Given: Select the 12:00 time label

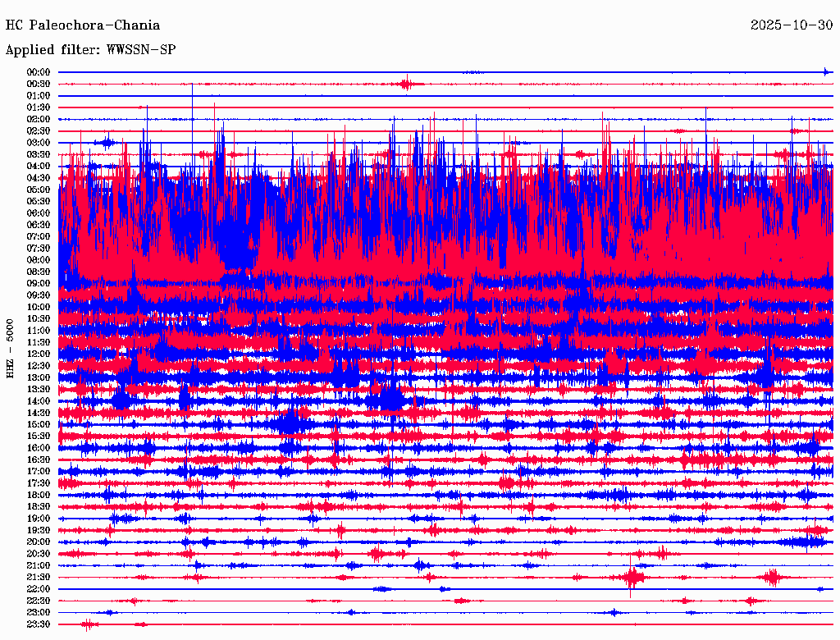Looking at the screenshot, I should click(39, 354).
